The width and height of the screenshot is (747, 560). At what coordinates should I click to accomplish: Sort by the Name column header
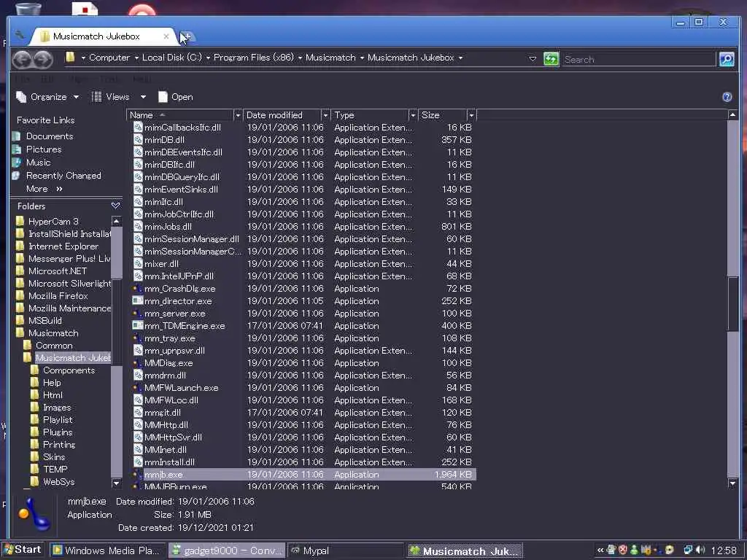(x=180, y=115)
